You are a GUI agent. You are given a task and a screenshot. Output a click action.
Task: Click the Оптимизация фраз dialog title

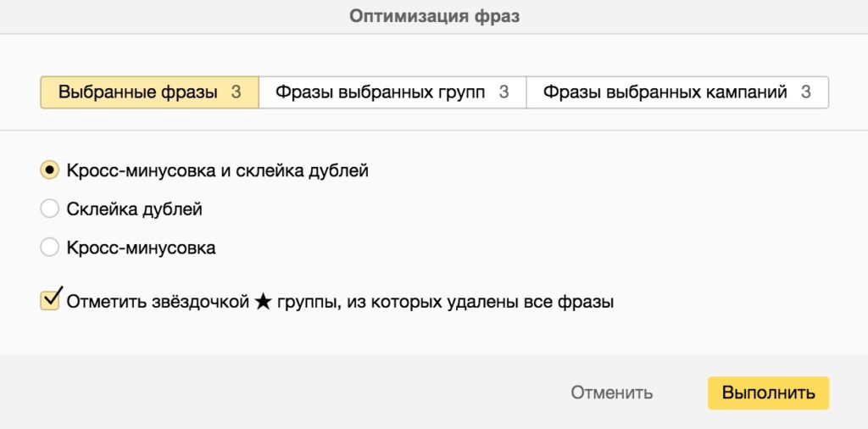point(434,16)
